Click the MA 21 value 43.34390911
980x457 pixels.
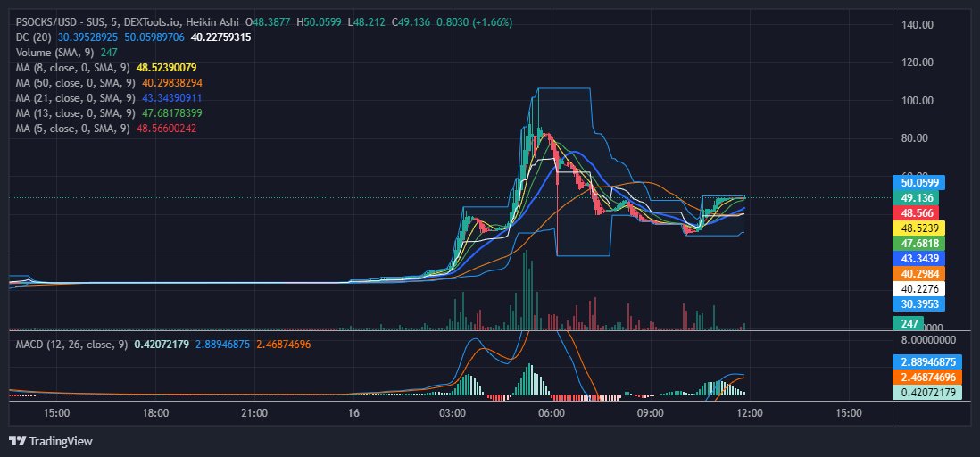[x=170, y=98]
